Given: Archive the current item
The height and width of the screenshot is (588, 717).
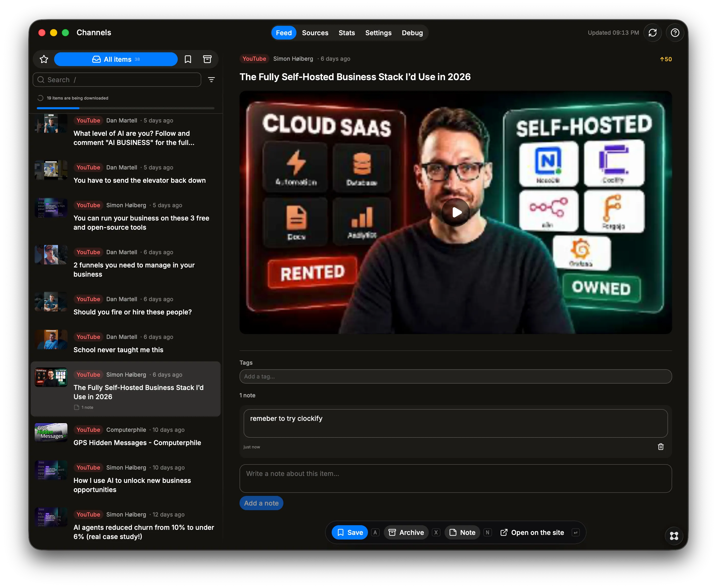Looking at the screenshot, I should pyautogui.click(x=406, y=533).
